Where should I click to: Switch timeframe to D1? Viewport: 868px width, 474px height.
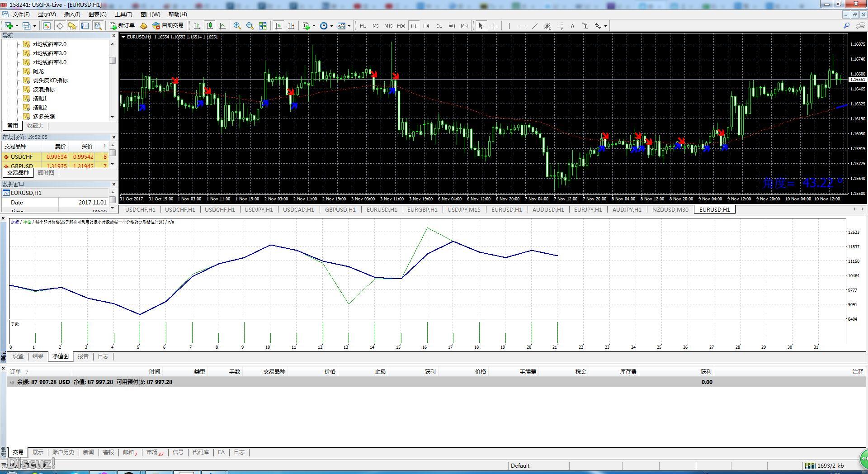(x=439, y=26)
